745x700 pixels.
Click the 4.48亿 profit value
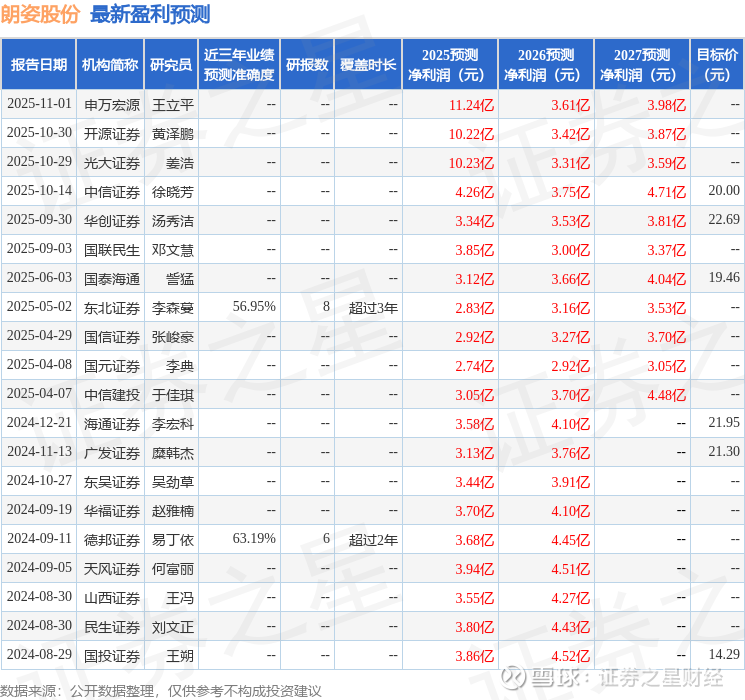(x=667, y=395)
